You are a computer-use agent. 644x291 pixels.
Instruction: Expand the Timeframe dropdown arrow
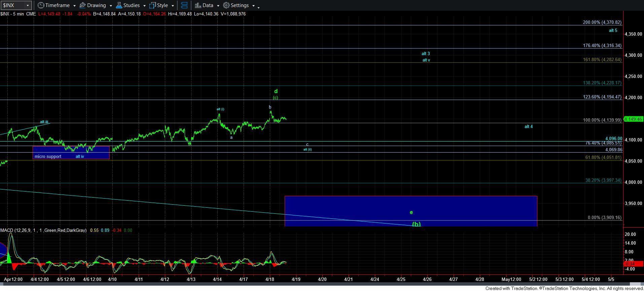74,6
